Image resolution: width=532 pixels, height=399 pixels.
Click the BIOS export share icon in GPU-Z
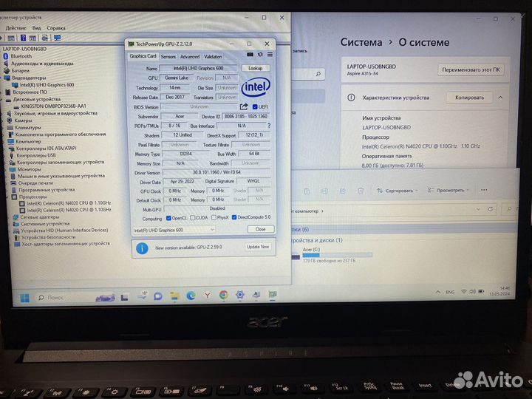(x=244, y=107)
